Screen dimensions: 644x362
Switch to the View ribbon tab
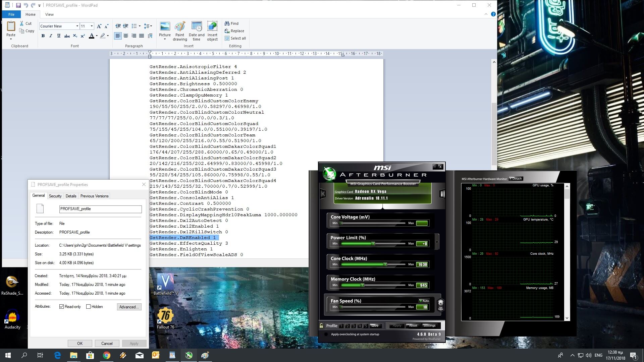point(49,14)
